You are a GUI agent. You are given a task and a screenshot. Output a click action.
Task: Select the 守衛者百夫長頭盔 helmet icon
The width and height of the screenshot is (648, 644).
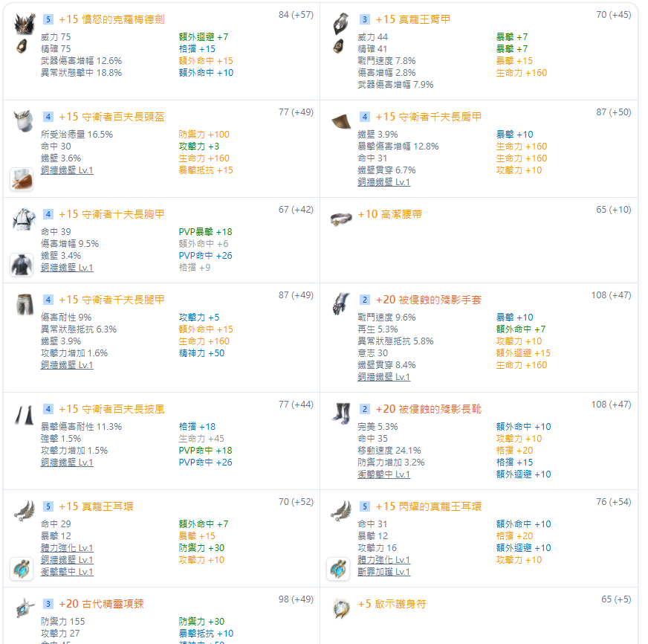click(x=25, y=121)
